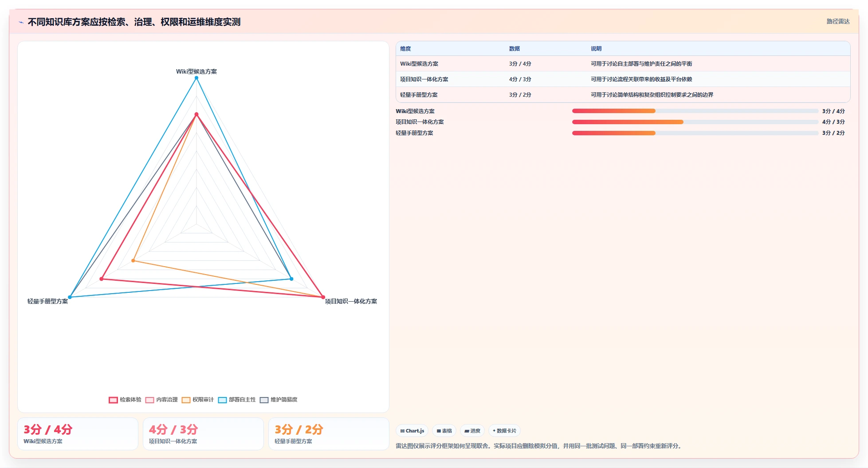This screenshot has width=868, height=468.
Task: Click the page title 不同知识库方案应按检索…
Action: pyautogui.click(x=134, y=22)
